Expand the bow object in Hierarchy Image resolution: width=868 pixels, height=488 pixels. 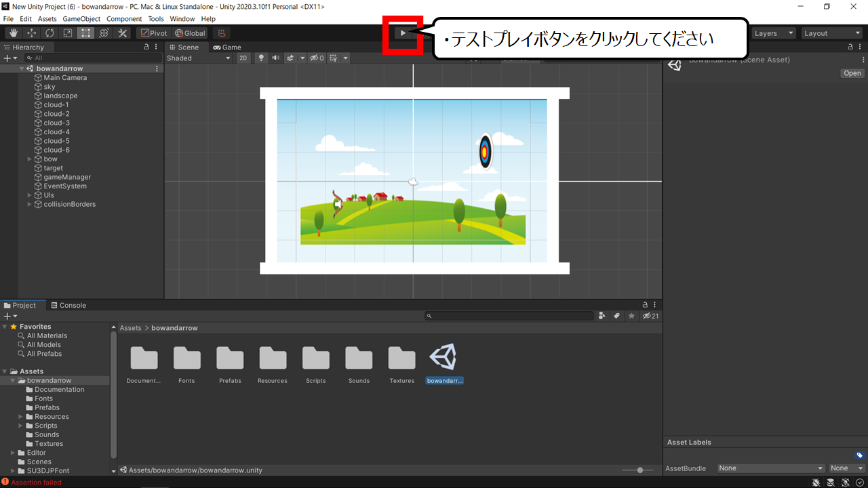point(29,159)
